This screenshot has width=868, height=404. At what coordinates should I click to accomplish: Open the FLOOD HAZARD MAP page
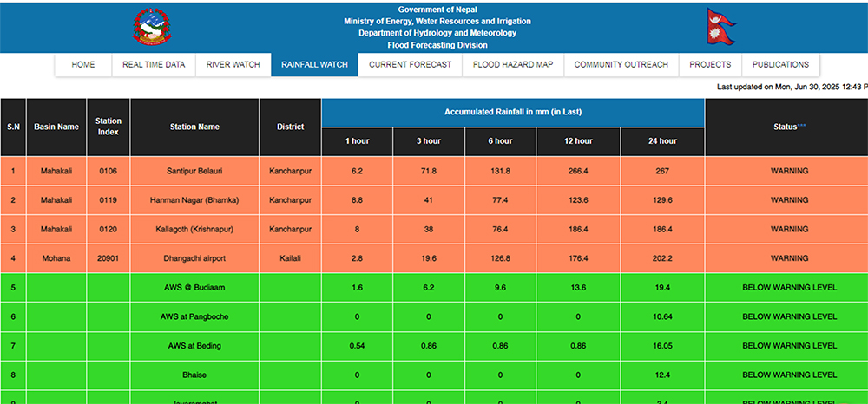tap(513, 65)
